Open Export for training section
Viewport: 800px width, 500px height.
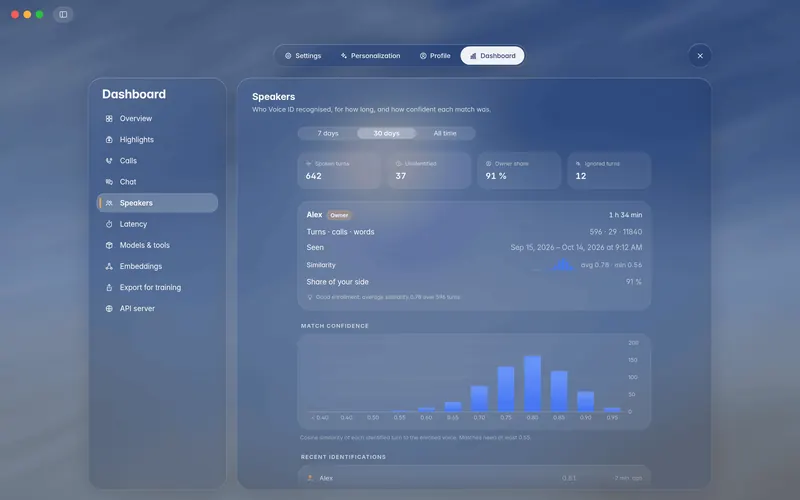(x=157, y=287)
